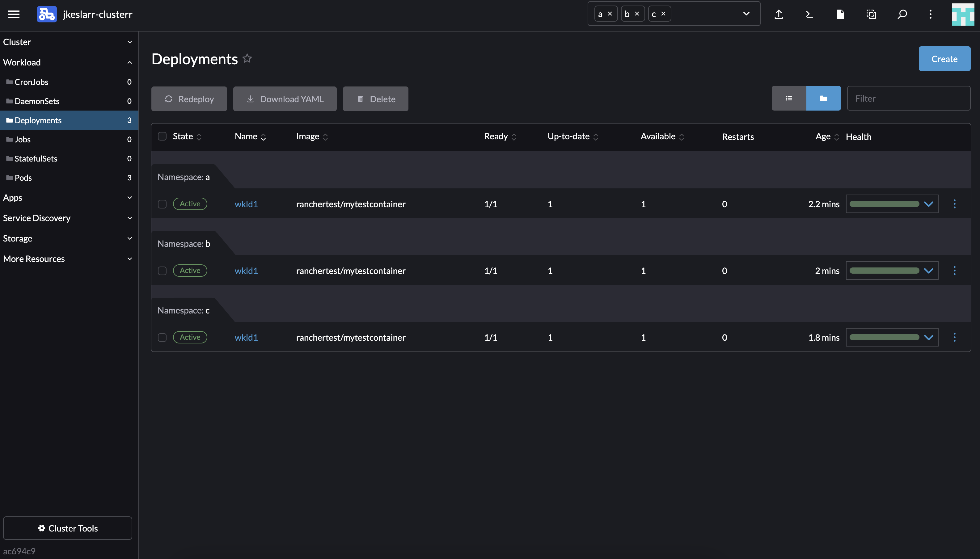The height and width of the screenshot is (559, 980).
Task: Open the hamburger navigation menu
Action: pos(14,14)
